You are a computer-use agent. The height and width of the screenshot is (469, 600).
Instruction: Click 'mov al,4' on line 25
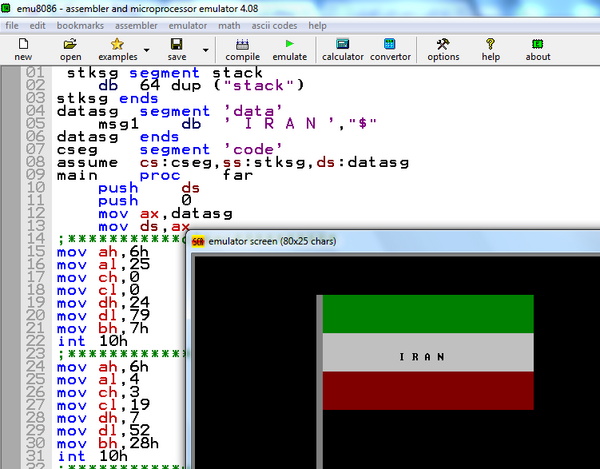click(x=98, y=380)
